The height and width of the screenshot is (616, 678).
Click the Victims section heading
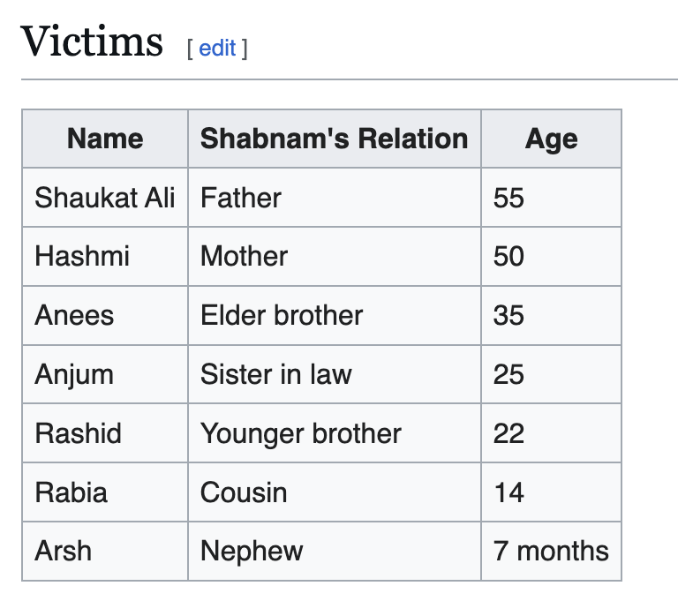pos(92,41)
